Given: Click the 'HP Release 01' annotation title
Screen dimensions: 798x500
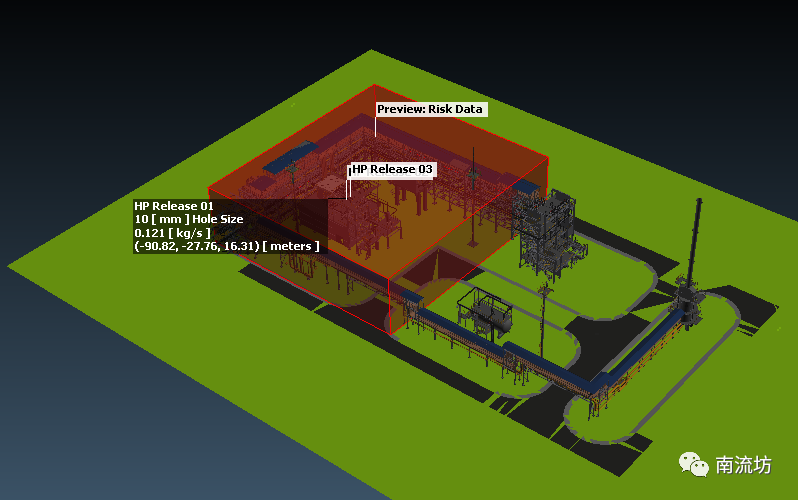Looking at the screenshot, I should click(174, 206).
